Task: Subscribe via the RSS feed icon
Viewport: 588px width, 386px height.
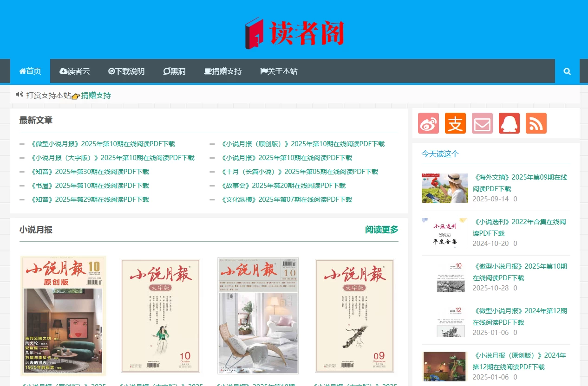Action: pos(536,123)
